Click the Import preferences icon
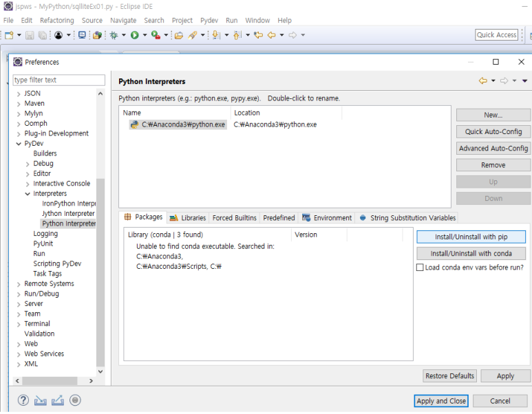The image size is (532, 414). coord(41,400)
